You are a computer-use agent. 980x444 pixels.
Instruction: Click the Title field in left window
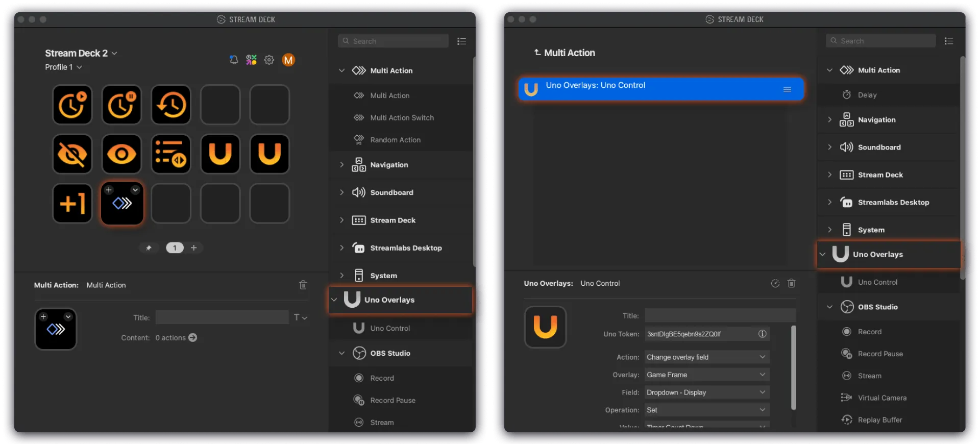[x=222, y=317]
